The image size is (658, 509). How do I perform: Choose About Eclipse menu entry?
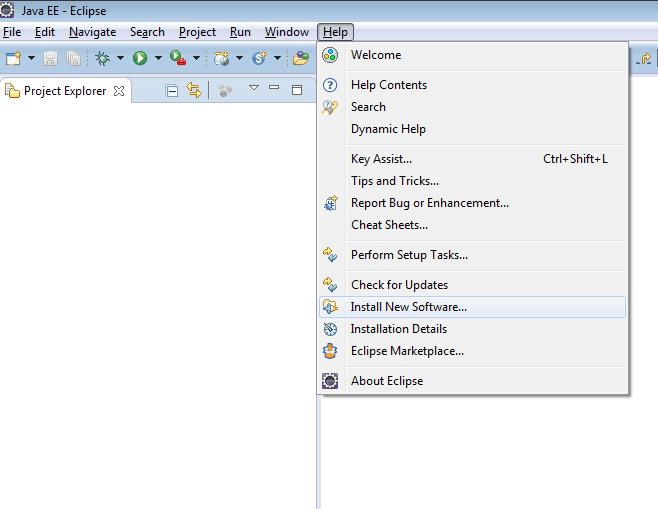pyautogui.click(x=473, y=381)
